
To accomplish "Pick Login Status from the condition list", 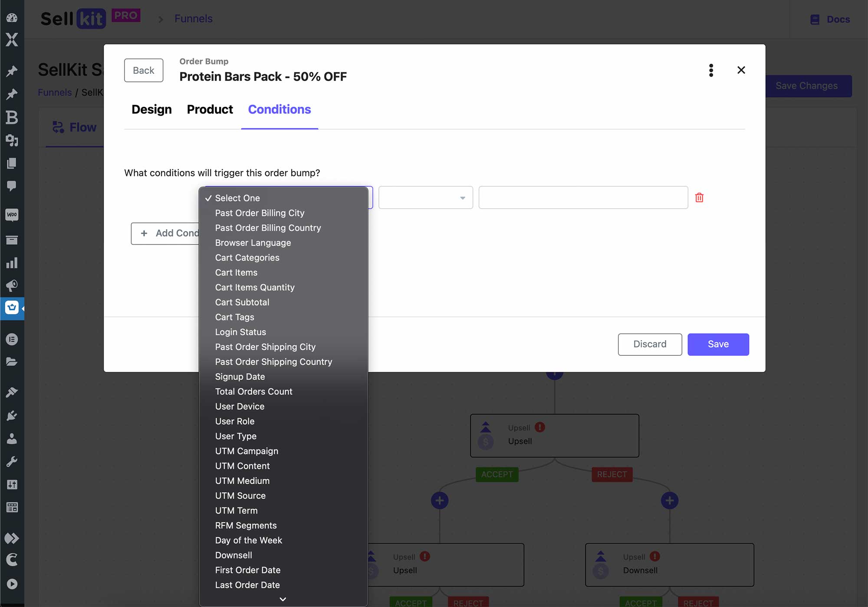I will point(240,332).
